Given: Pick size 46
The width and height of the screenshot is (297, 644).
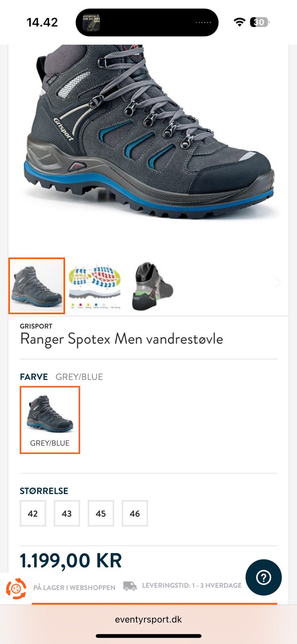Looking at the screenshot, I should tap(135, 513).
